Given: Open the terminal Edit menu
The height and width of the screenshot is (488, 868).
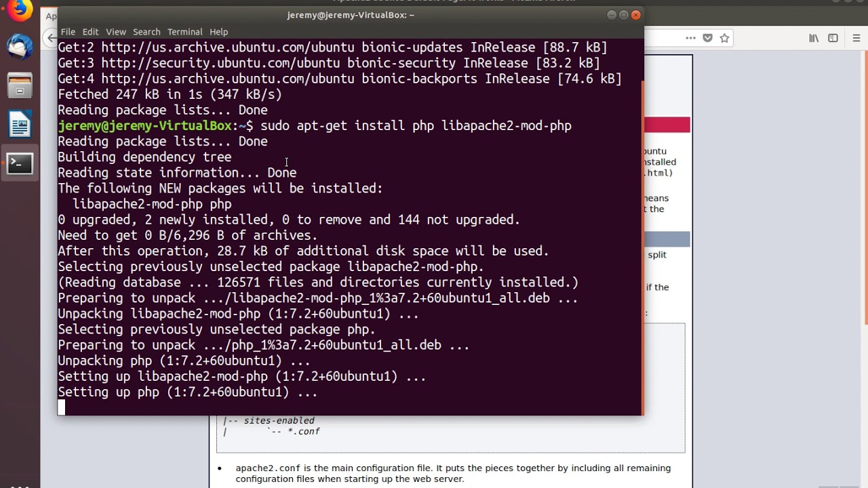Looking at the screenshot, I should (90, 32).
